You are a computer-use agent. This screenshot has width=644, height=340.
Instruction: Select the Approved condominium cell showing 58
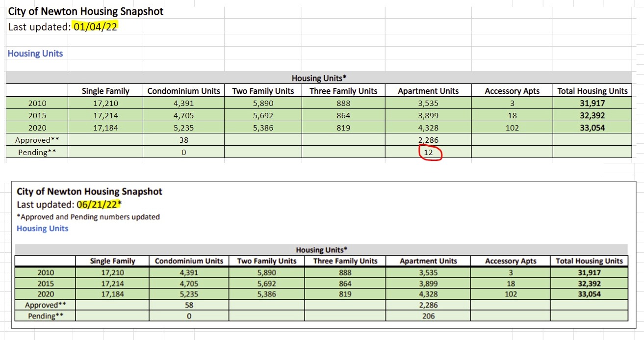[x=189, y=305]
